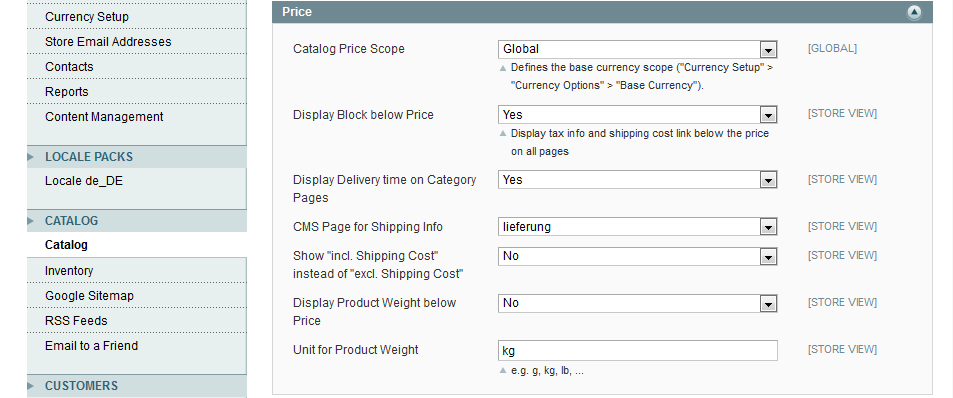Open Display Product Weight below Price dropdown

(638, 303)
